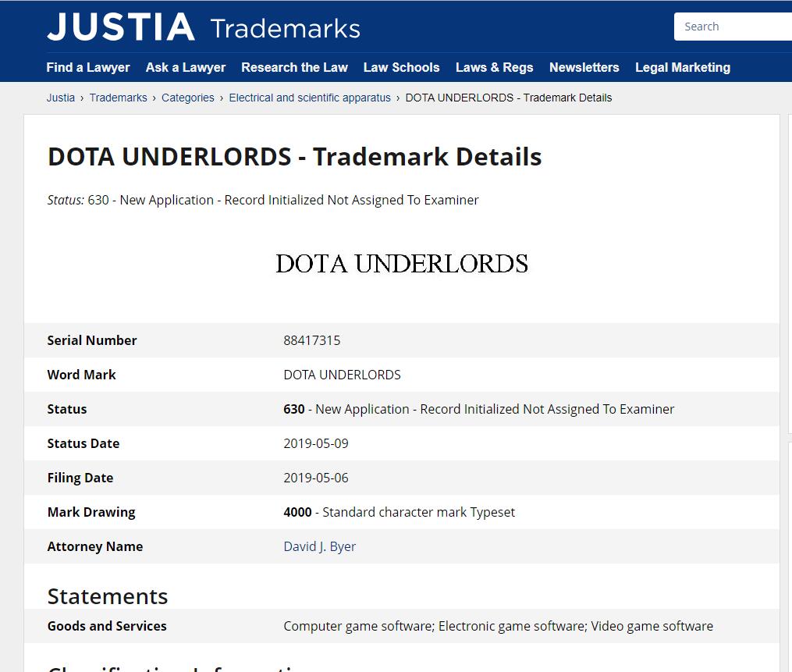This screenshot has width=792, height=672.
Task: Click the Goods and Services row label
Action: click(107, 627)
